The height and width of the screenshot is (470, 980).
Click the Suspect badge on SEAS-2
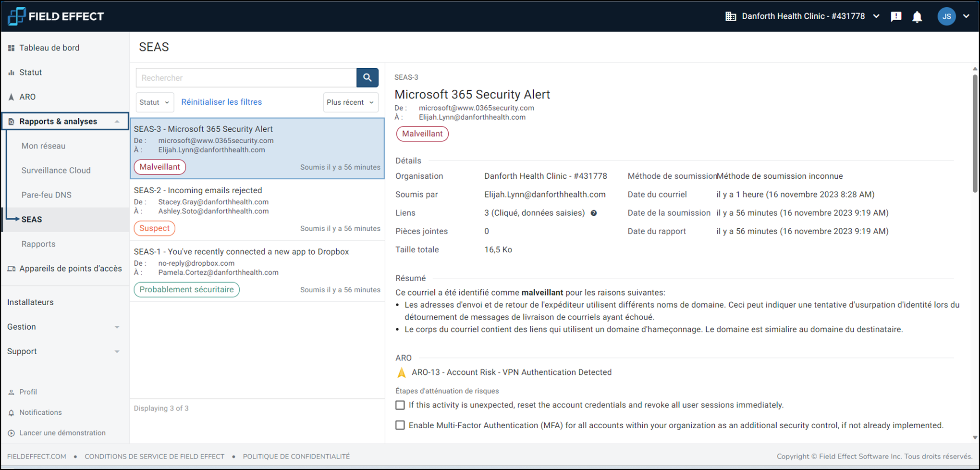154,228
